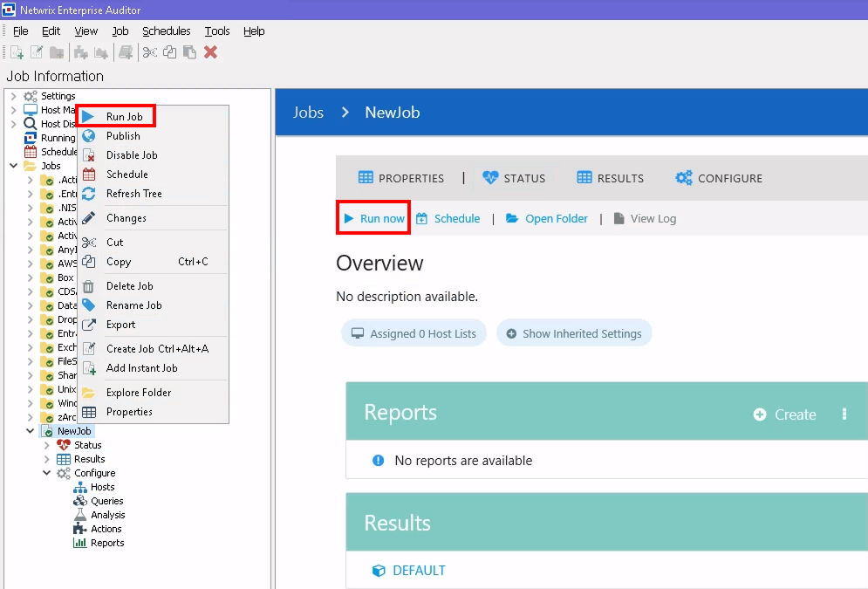Collapse the NewJob tree node

coord(31,431)
